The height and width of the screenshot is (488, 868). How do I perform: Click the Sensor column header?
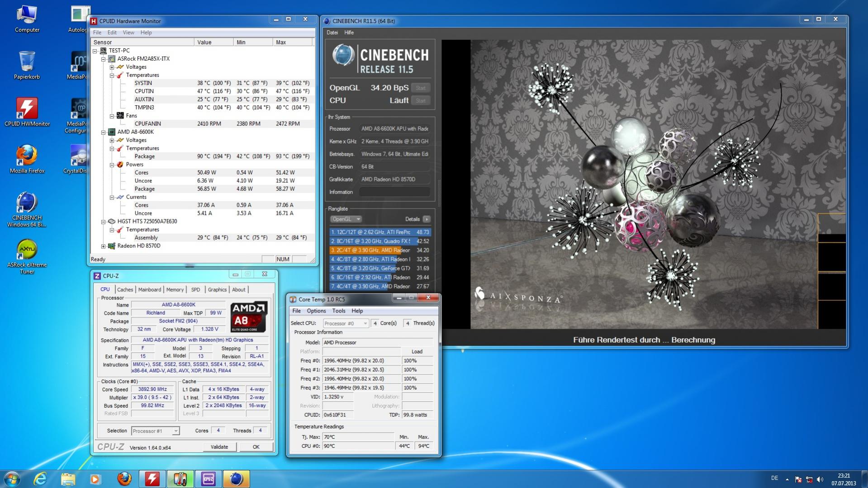(142, 43)
